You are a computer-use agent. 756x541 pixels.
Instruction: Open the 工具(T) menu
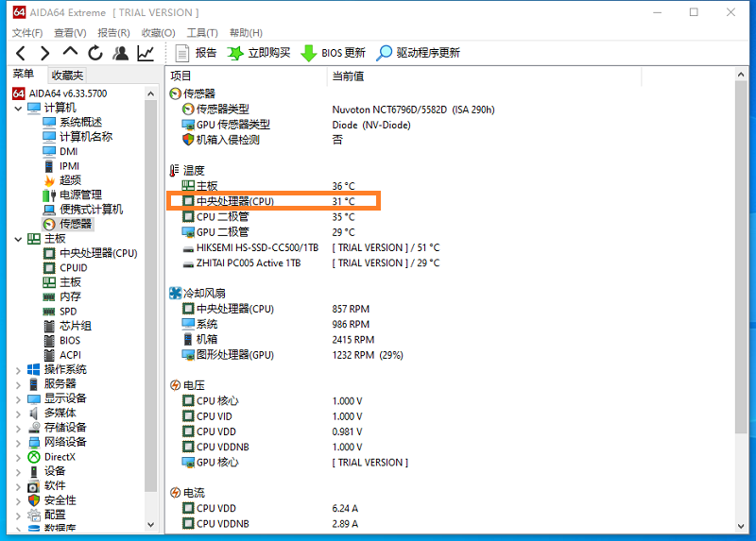[x=202, y=33]
